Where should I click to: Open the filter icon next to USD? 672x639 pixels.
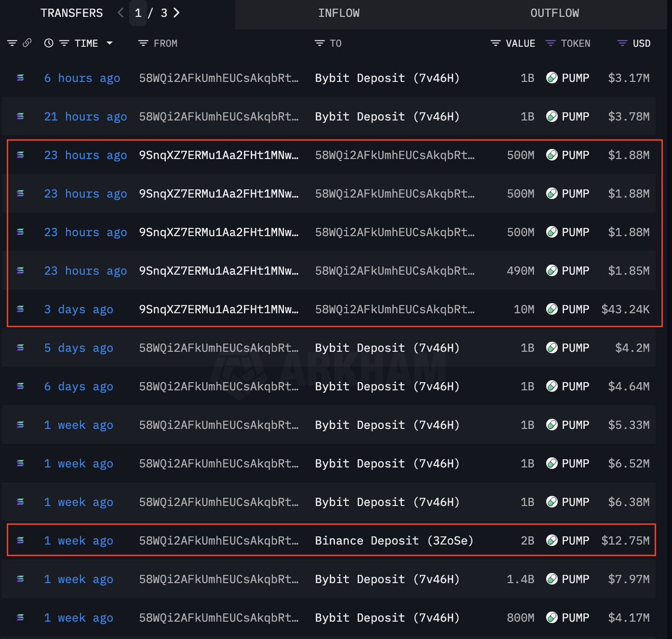coord(622,43)
